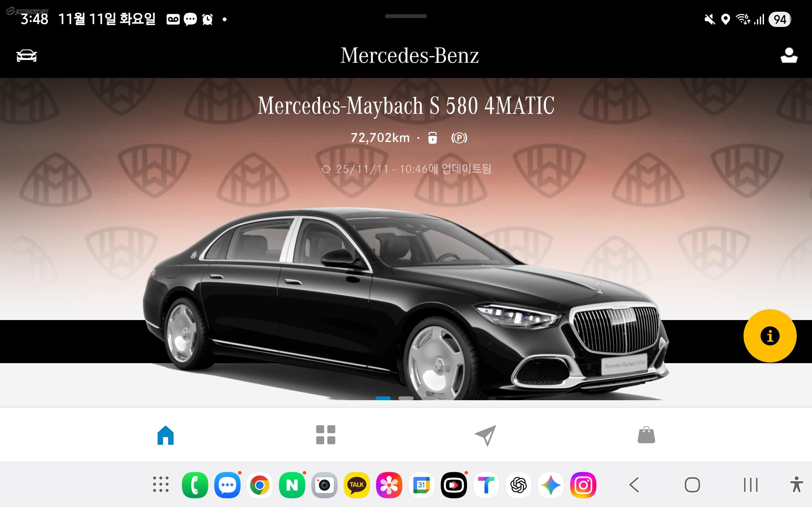
Task: Open the user profile icon
Action: pyautogui.click(x=789, y=56)
